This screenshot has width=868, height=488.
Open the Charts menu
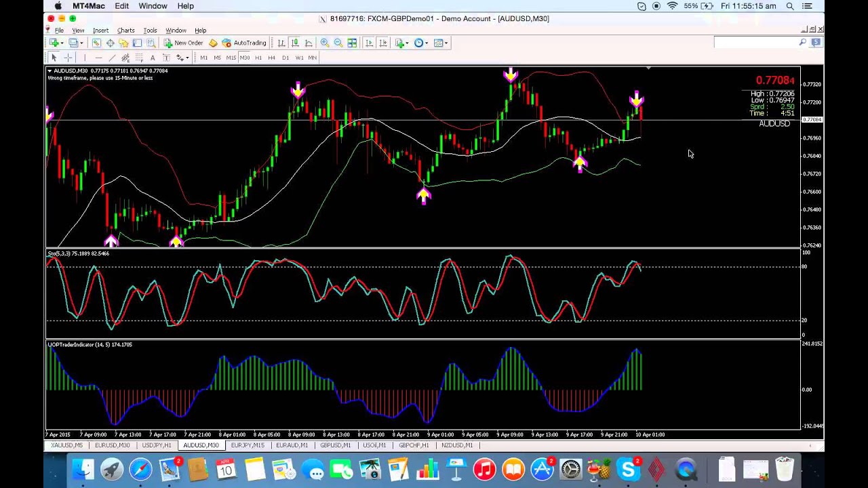(125, 30)
